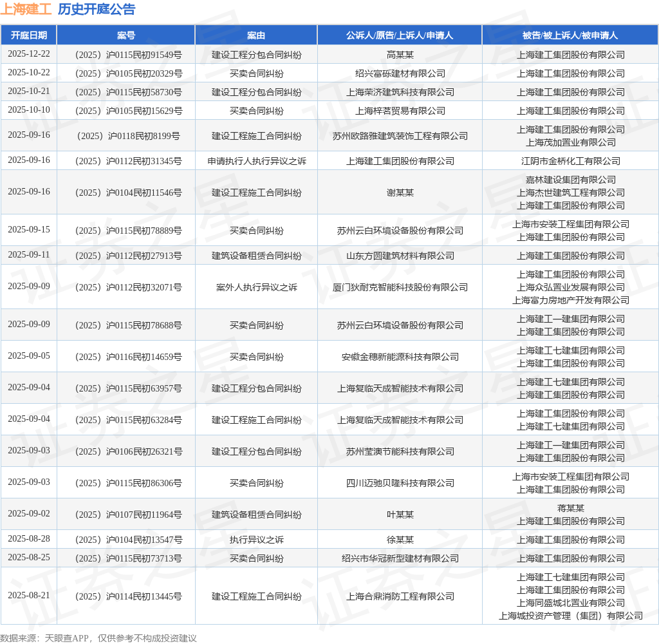Click plaintiff '苏州欧路雅建筑装饰工程有限公司'
Screen dimensions: 659x644
(400, 136)
